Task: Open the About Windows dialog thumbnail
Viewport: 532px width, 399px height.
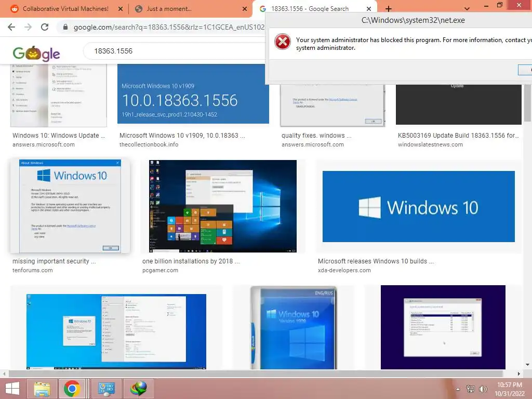Action: tap(70, 206)
